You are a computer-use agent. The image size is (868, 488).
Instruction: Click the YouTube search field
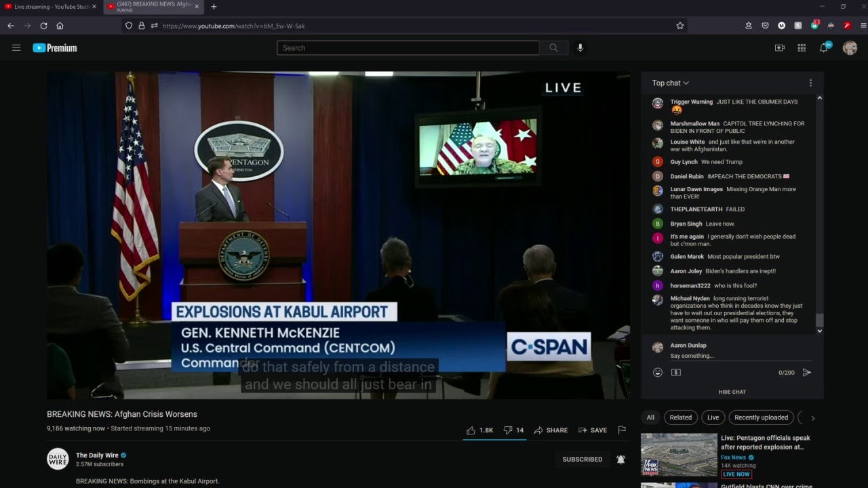pos(408,48)
